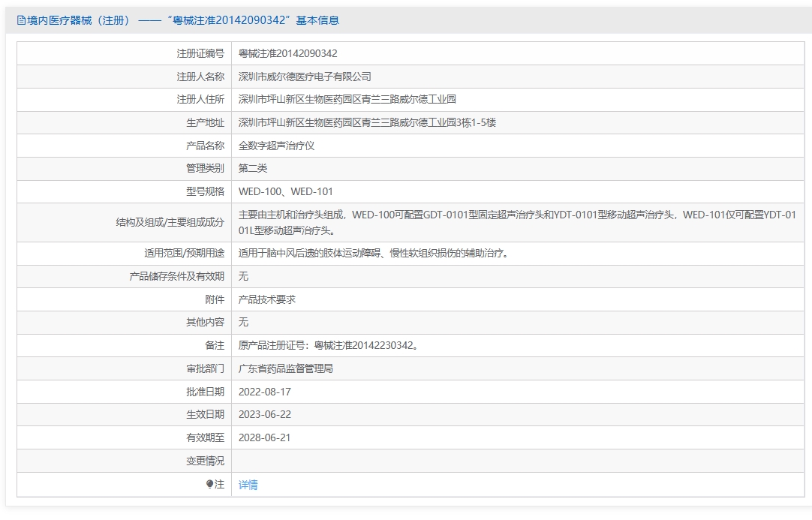The height and width of the screenshot is (520, 812).
Task: Select approval department 广东省药品监督管理局
Action: pos(286,368)
